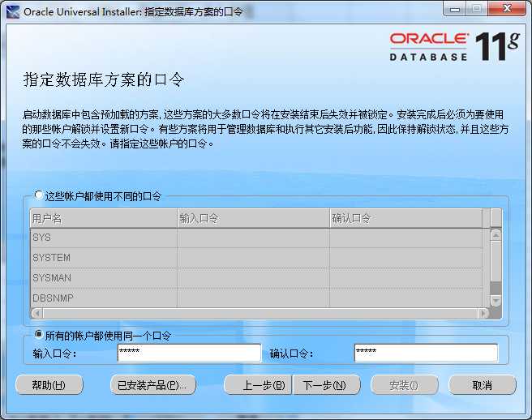
Task: Select the SYS row in table
Action: pyautogui.click(x=256, y=238)
